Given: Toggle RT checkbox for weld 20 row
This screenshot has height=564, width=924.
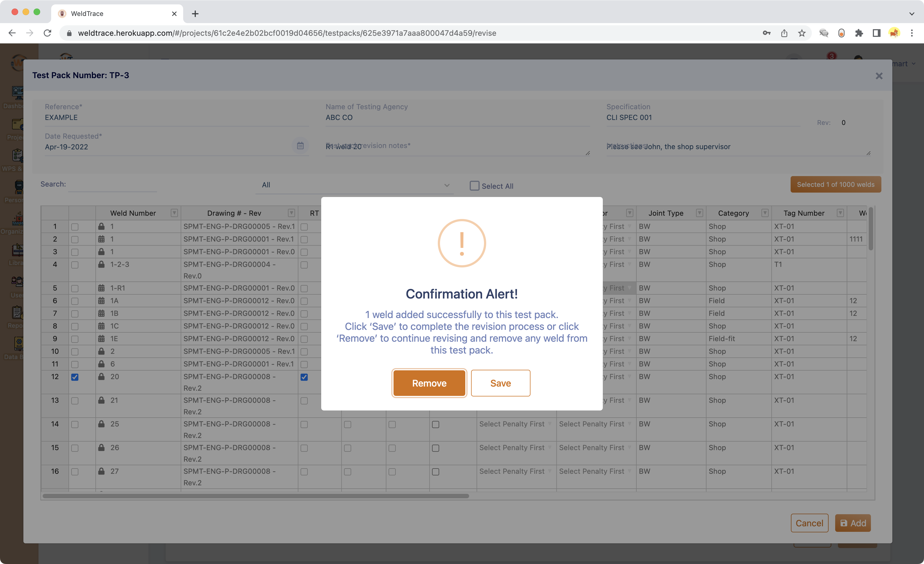Looking at the screenshot, I should 304,377.
